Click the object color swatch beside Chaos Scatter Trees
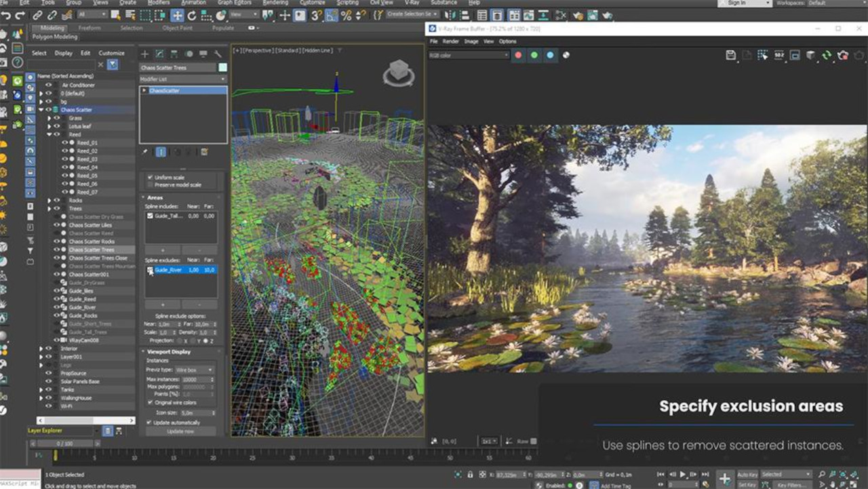The image size is (868, 489). (222, 68)
